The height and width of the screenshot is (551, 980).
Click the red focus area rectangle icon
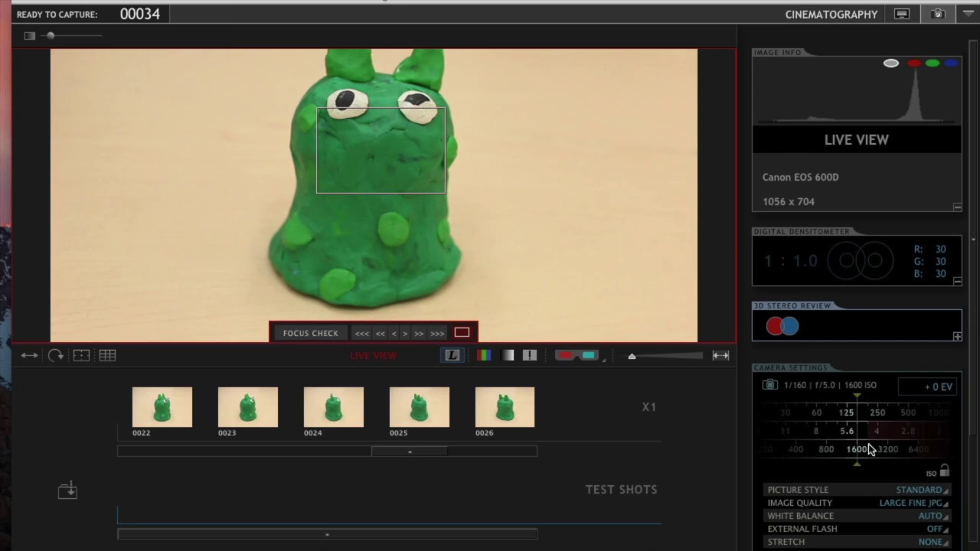(x=462, y=332)
